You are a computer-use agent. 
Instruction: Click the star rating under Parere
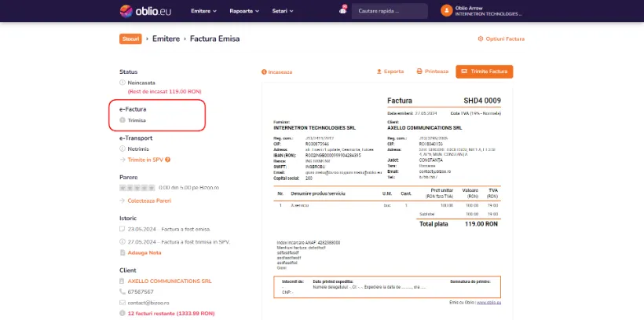click(137, 188)
